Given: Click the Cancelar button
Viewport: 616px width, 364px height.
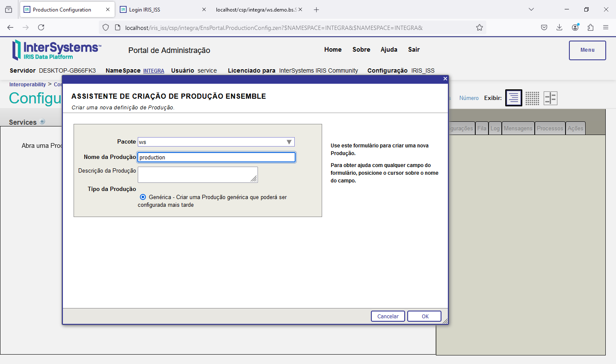Looking at the screenshot, I should [388, 316].
